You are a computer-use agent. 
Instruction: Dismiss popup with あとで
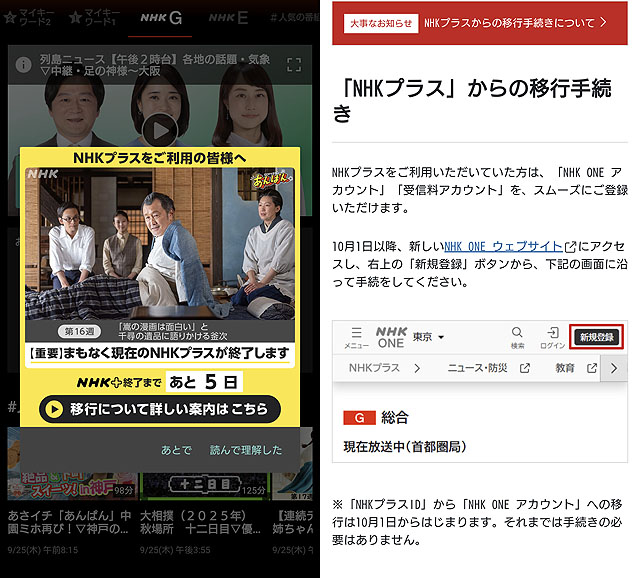(x=176, y=450)
